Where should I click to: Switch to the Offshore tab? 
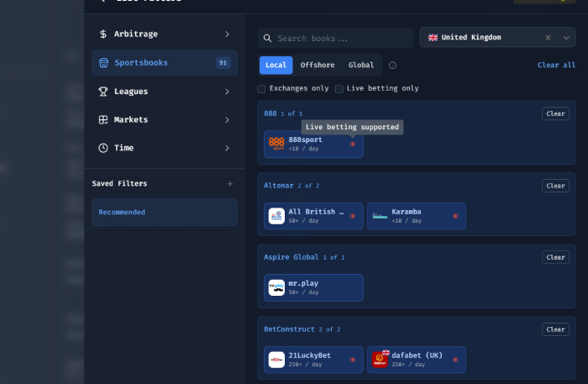coord(318,65)
